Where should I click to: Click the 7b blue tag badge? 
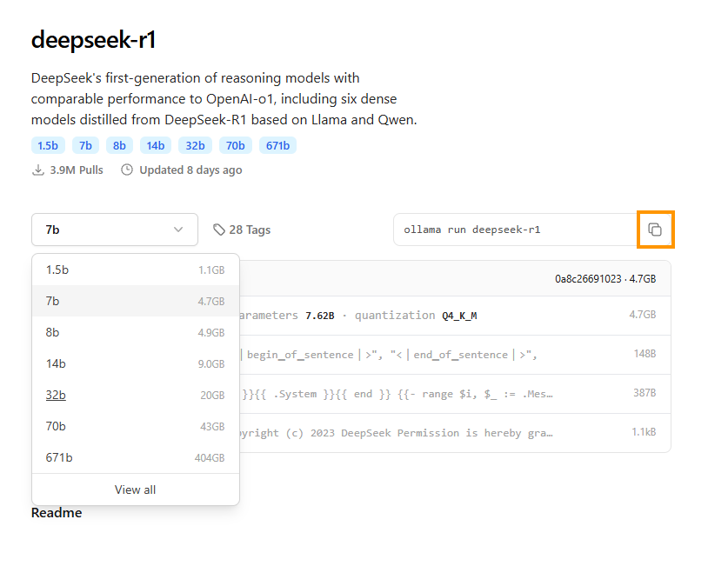[x=85, y=146]
